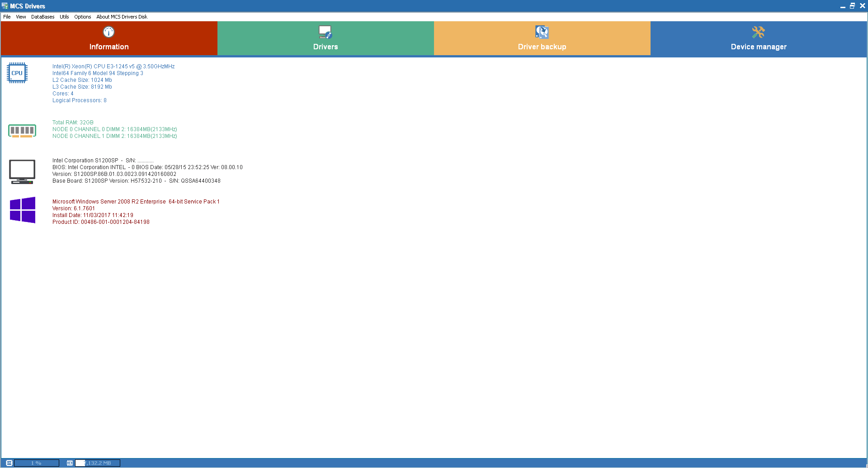Click the CPU icon in status bar

pyautogui.click(x=9, y=463)
